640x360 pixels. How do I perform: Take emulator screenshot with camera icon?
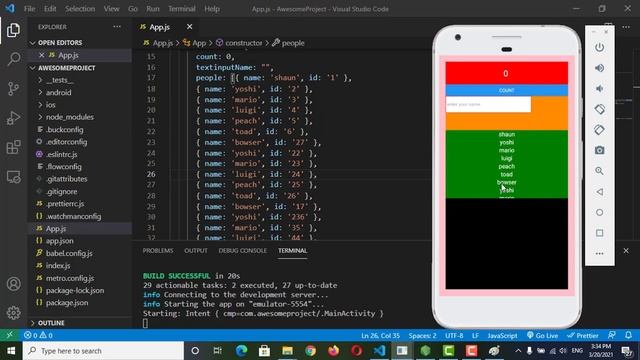pos(599,150)
